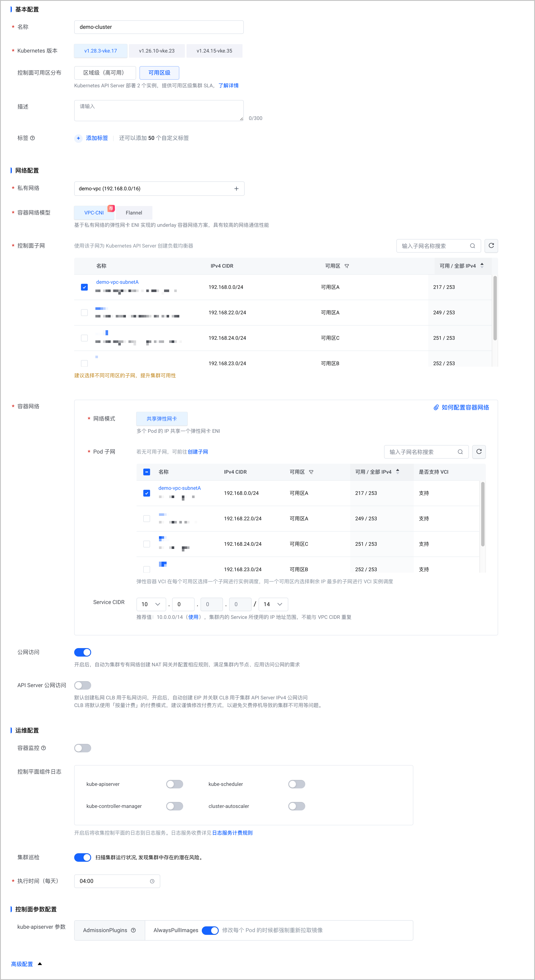Sort 可用/全部 IPv4 in Pod 子网 table

[x=398, y=471]
